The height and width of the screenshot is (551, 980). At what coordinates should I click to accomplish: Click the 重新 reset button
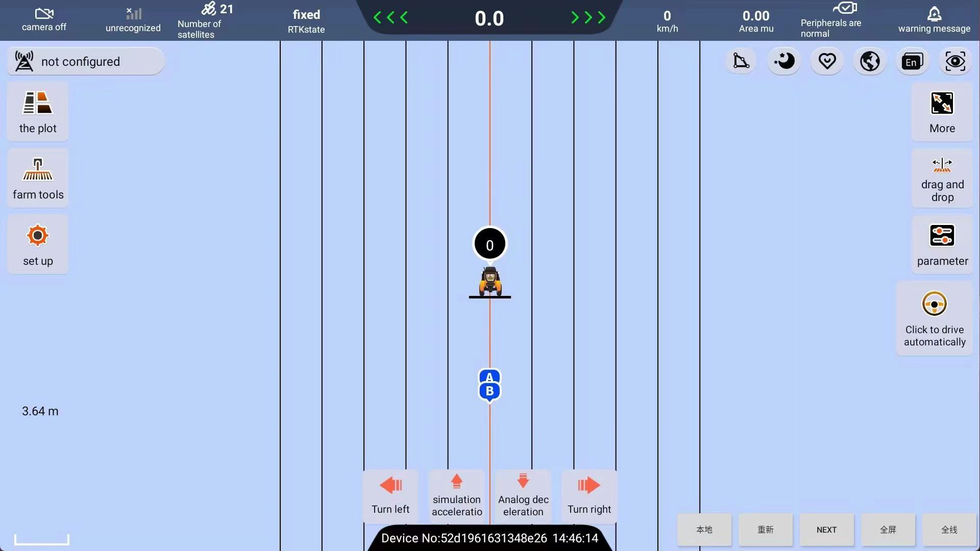[766, 530]
